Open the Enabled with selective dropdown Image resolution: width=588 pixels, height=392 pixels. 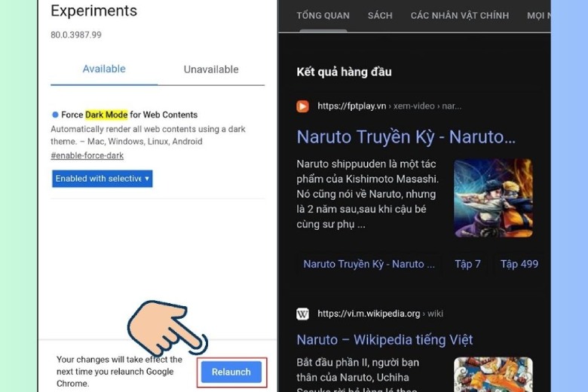click(102, 179)
